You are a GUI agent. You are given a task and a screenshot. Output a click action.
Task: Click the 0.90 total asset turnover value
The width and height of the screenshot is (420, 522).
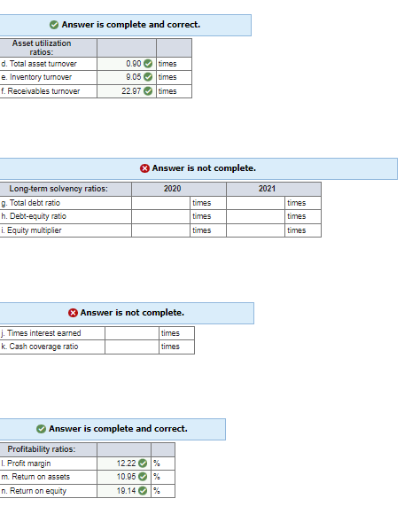[134, 64]
